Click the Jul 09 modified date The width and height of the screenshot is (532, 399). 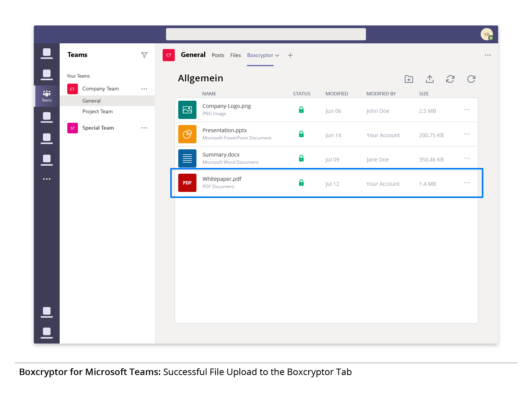[x=332, y=160]
